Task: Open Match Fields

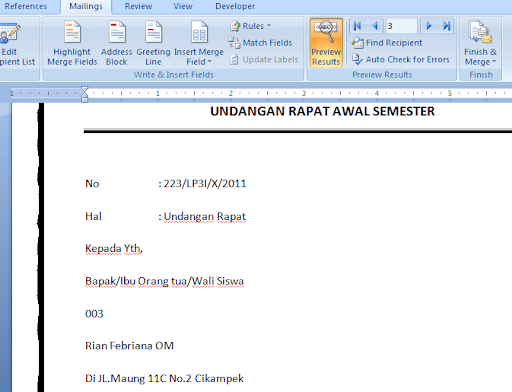Action: pos(260,43)
